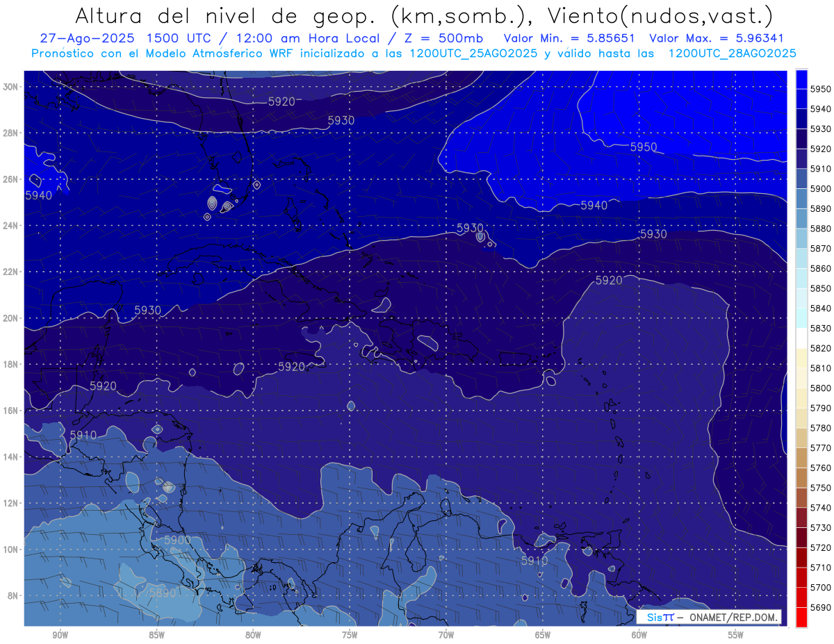Click the 'SisPi' logo text in credit box
This screenshot has width=834, height=644.
click(660, 618)
